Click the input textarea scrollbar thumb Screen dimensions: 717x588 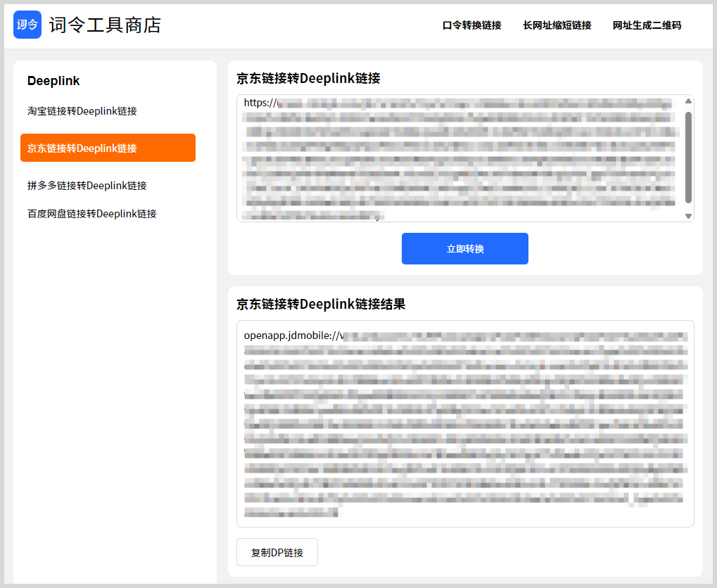click(688, 158)
